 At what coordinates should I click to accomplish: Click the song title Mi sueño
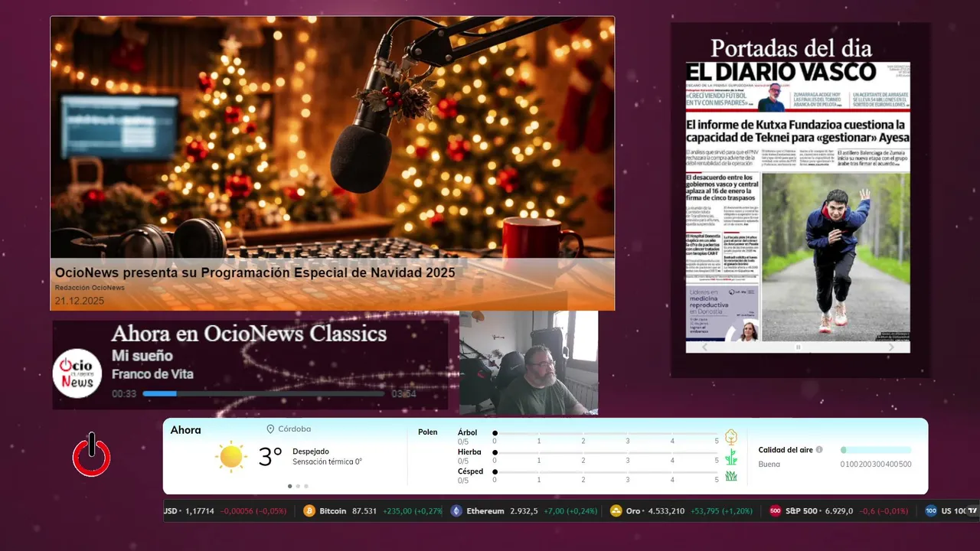[142, 356]
